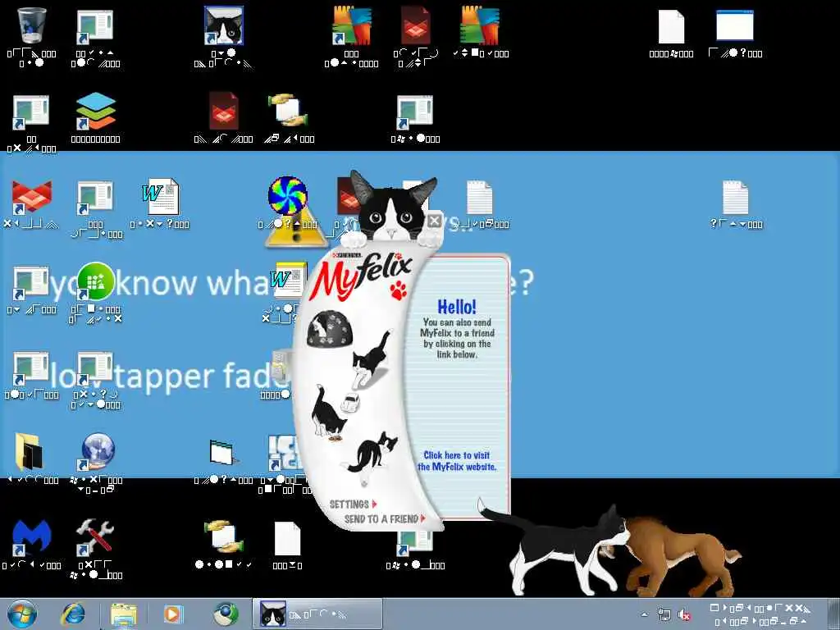Choose SEND TO A FRIEND in MyFelix
The width and height of the screenshot is (840, 630).
[x=385, y=518]
